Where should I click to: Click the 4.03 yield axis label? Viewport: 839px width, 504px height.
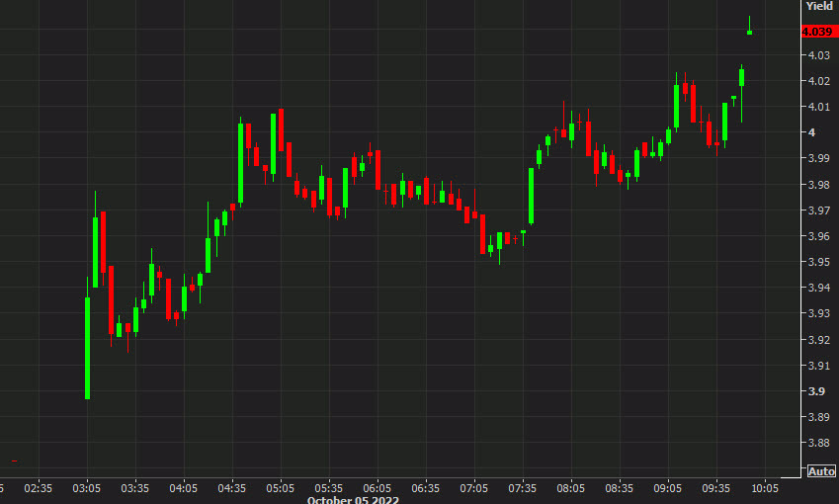818,55
